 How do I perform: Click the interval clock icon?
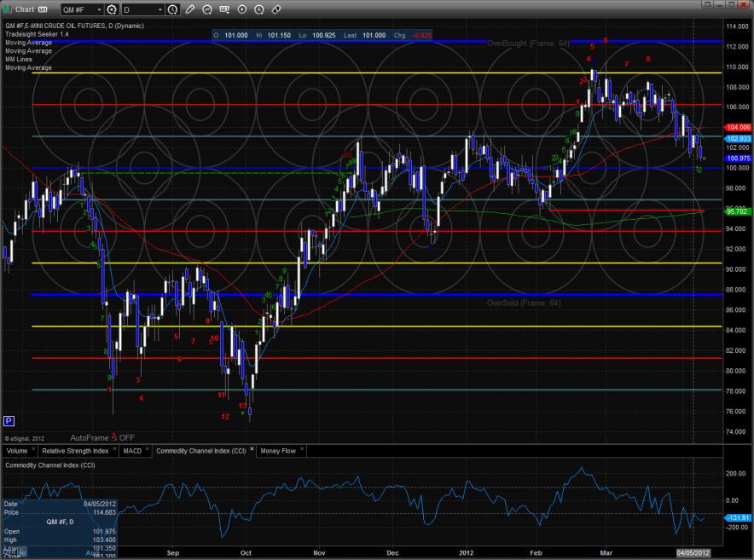pos(173,10)
